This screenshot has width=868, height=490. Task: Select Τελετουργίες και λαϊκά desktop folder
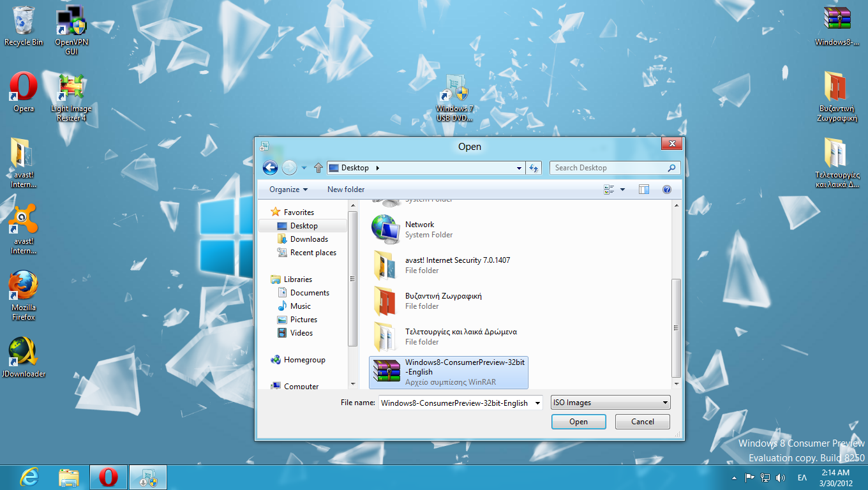[837, 163]
